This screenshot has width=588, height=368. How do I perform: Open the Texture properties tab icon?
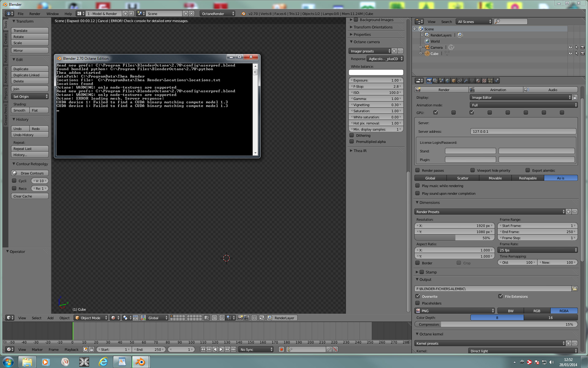tap(484, 81)
